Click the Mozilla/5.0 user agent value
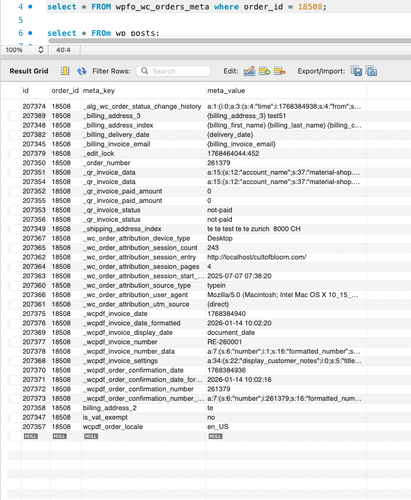This screenshot has height=500, width=411. point(286,295)
